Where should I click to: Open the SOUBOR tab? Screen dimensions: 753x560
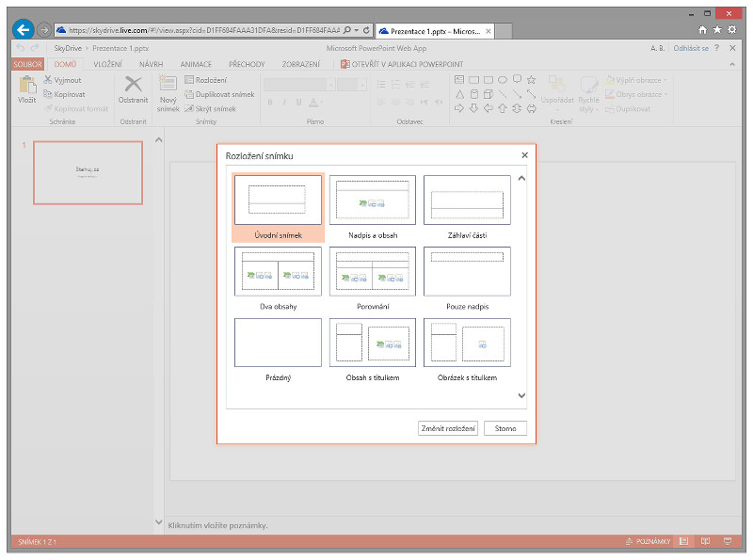27,64
